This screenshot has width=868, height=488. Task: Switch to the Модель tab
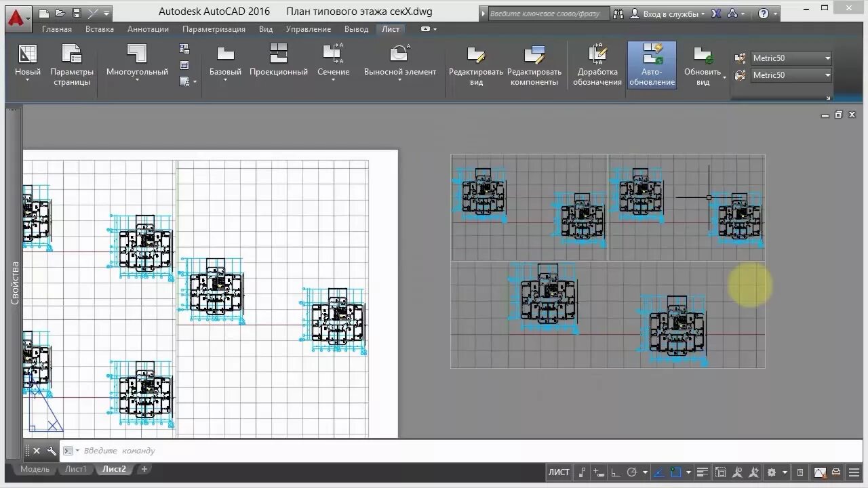35,469
